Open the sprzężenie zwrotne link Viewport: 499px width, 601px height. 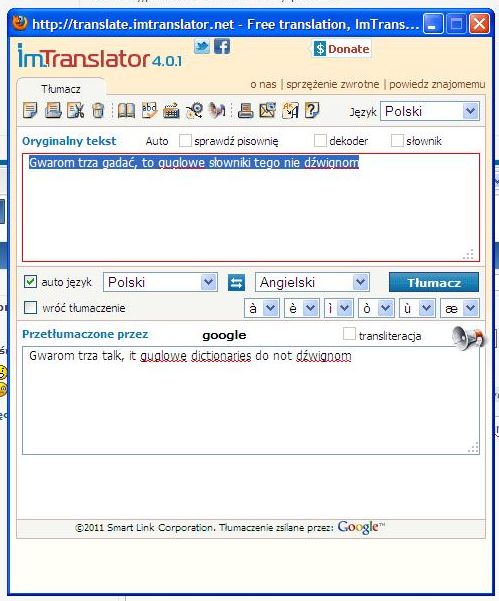click(x=333, y=84)
